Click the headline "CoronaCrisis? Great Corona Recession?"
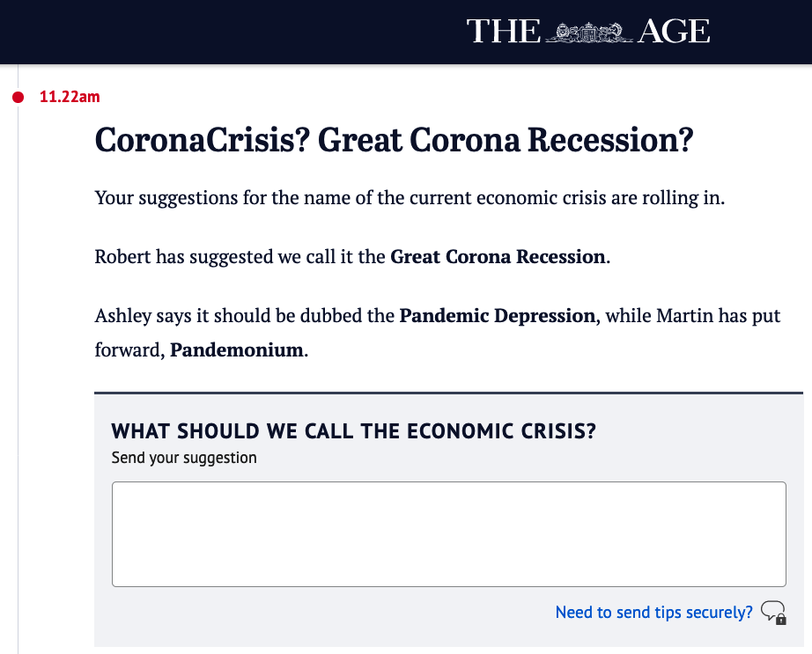The image size is (812, 654). 394,141
